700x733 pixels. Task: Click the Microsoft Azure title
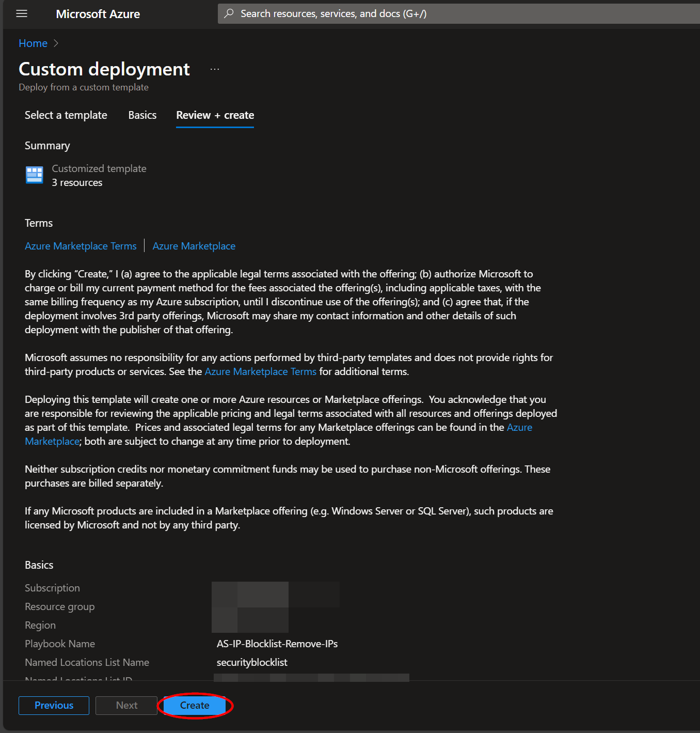(x=98, y=14)
